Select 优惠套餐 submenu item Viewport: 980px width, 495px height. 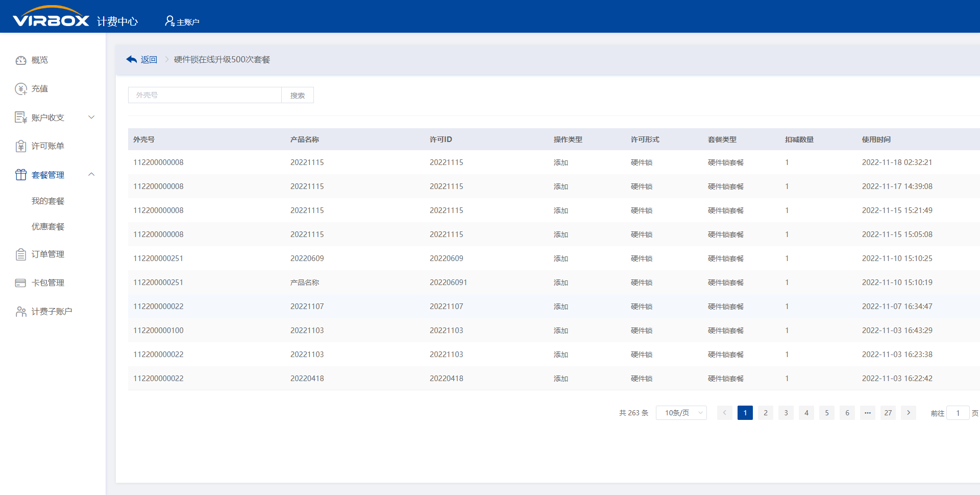point(48,227)
